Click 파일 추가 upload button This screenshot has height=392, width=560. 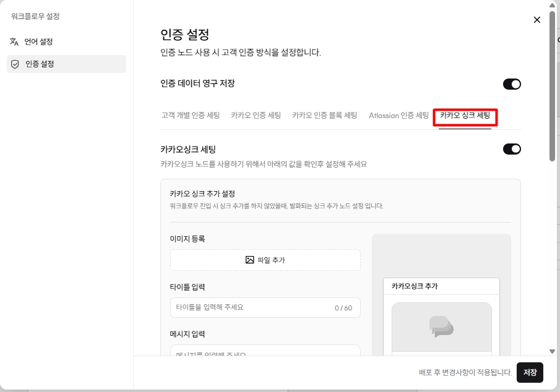[x=265, y=260]
